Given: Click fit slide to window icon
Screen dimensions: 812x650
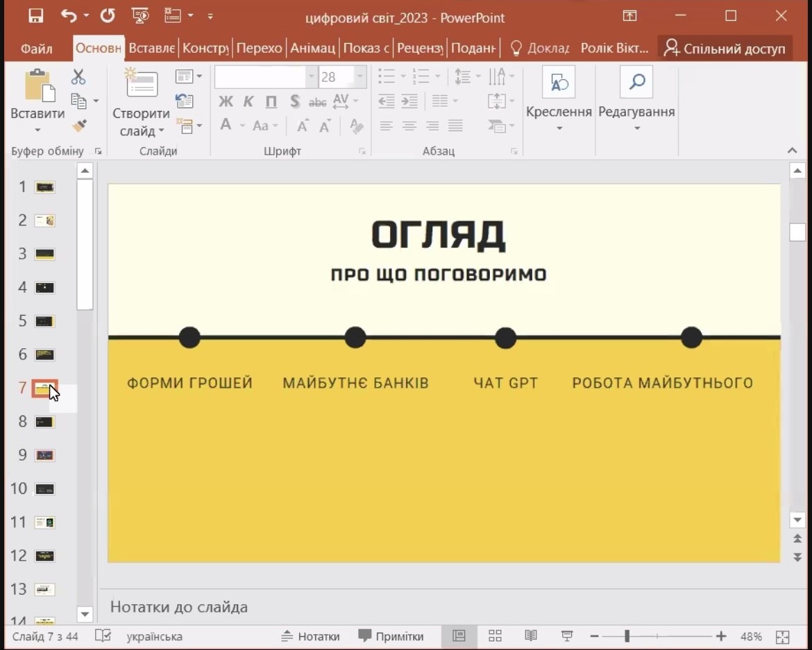Looking at the screenshot, I should coord(783,637).
